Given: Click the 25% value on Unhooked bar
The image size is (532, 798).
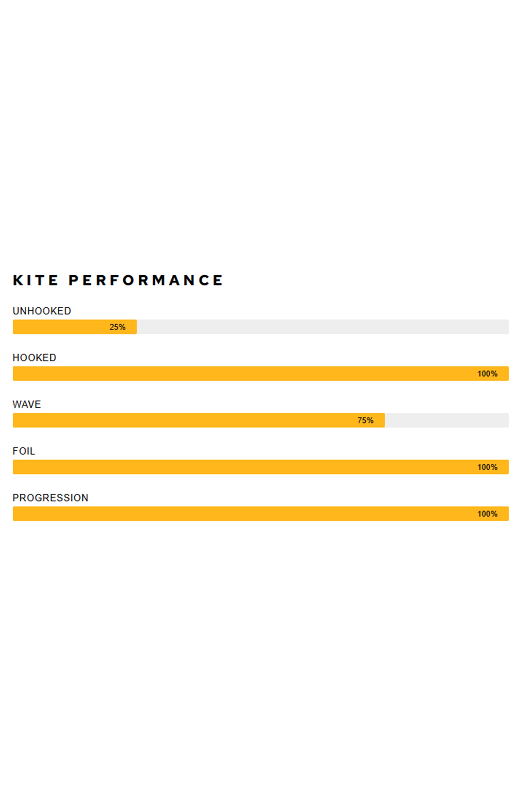Looking at the screenshot, I should tap(117, 327).
